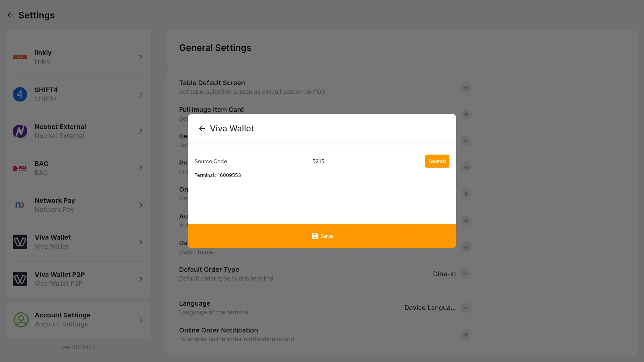Select the Viva Wallet P2P logo icon
Image resolution: width=644 pixels, height=362 pixels.
point(20,279)
